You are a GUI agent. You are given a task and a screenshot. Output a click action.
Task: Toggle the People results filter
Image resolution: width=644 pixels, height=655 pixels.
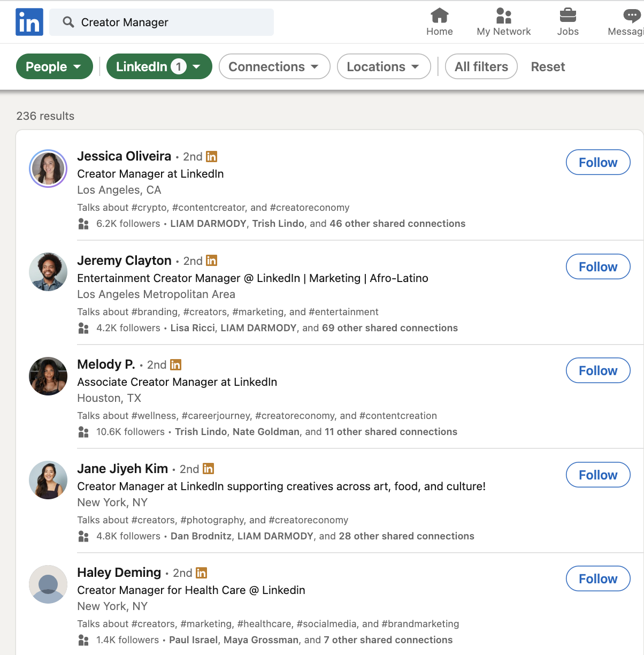tap(54, 66)
